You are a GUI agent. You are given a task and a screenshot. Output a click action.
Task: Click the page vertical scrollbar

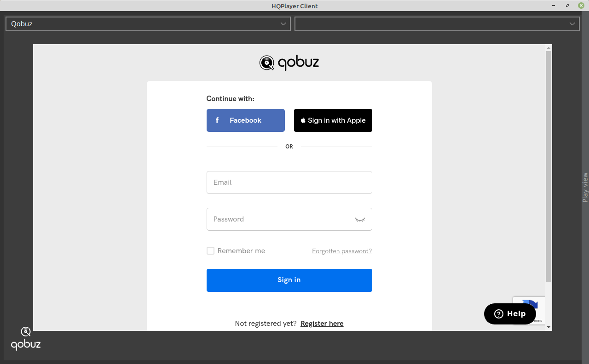(549, 165)
